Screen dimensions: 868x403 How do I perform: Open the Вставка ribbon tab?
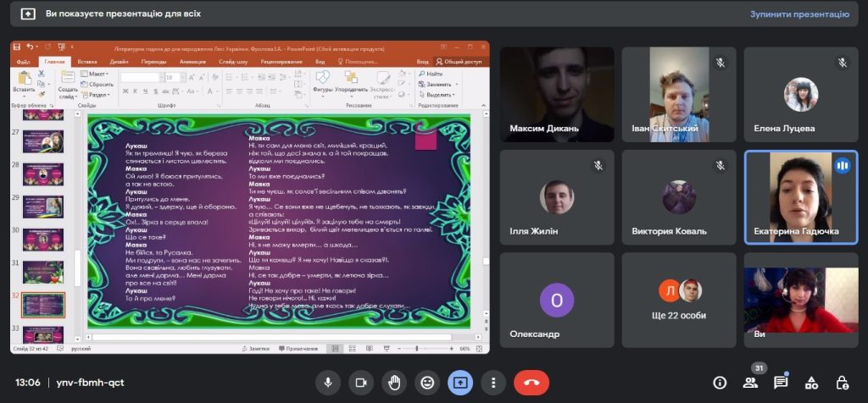(x=87, y=62)
